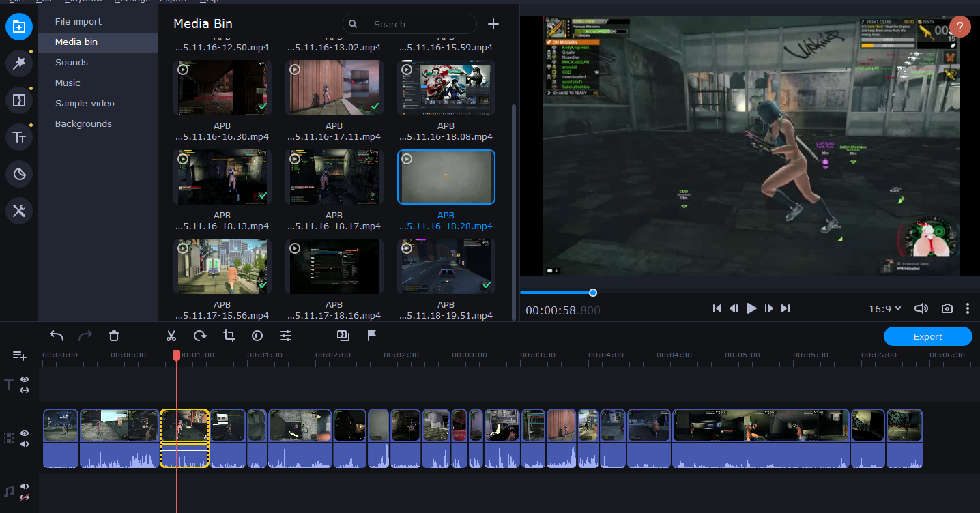Click the highlighted 5.11.16-18.28.mp4 thumbnail
This screenshot has width=980, height=513.
point(446,177)
